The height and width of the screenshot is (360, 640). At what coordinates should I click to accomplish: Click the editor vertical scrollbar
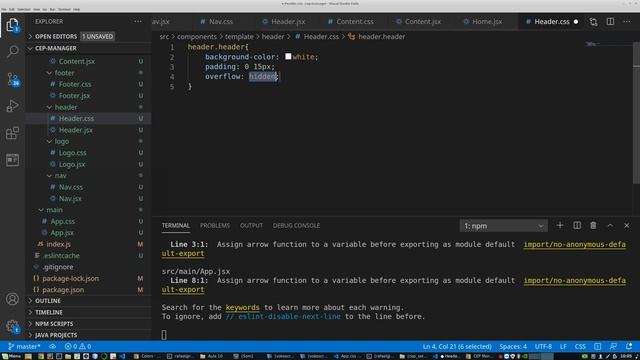(636, 112)
